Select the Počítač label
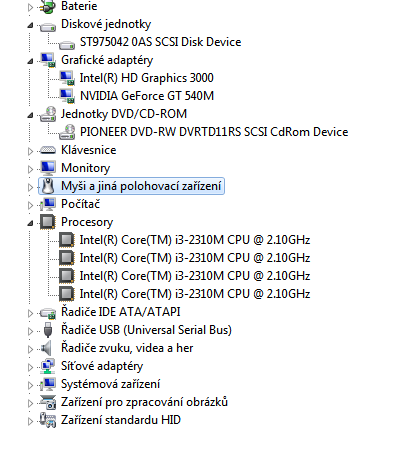The image size is (399, 452). point(80,204)
